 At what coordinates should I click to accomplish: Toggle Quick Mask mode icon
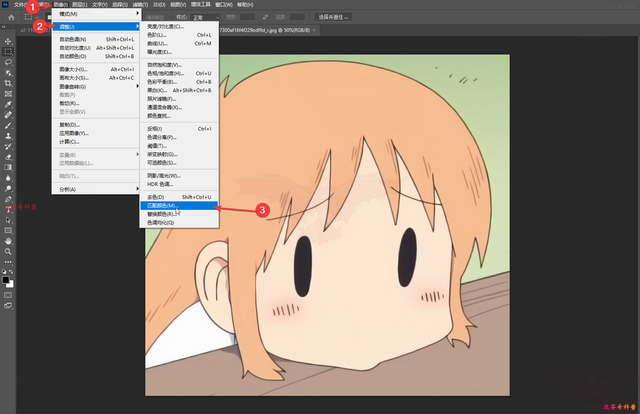(x=8, y=295)
